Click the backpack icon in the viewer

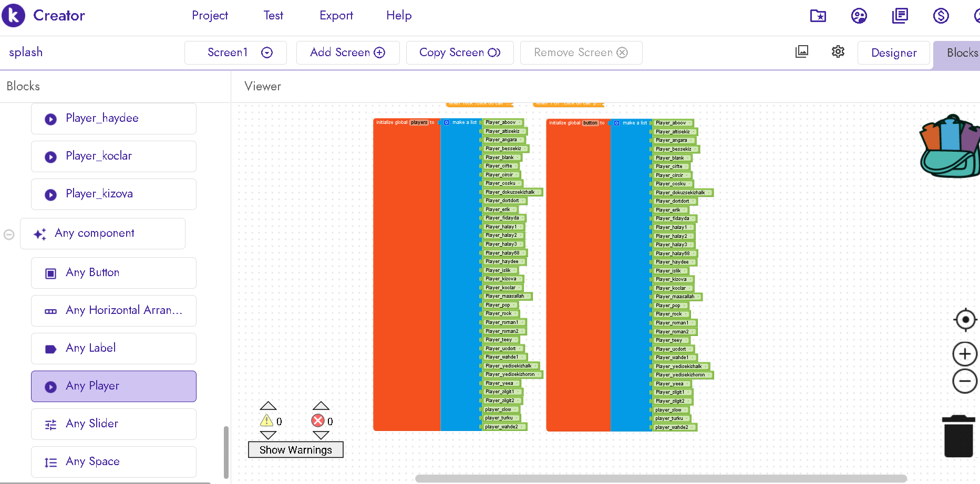pyautogui.click(x=950, y=147)
